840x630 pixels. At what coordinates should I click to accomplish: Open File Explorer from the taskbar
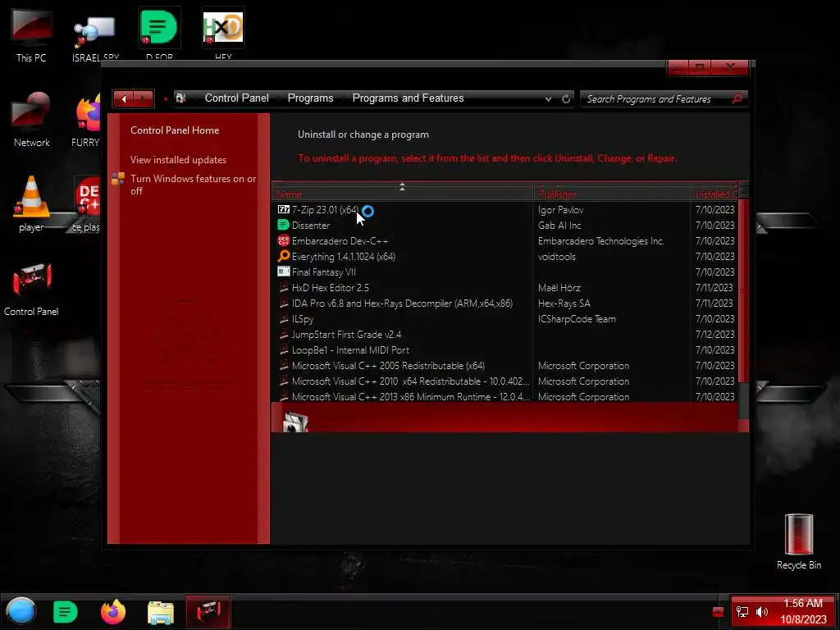pyautogui.click(x=161, y=612)
